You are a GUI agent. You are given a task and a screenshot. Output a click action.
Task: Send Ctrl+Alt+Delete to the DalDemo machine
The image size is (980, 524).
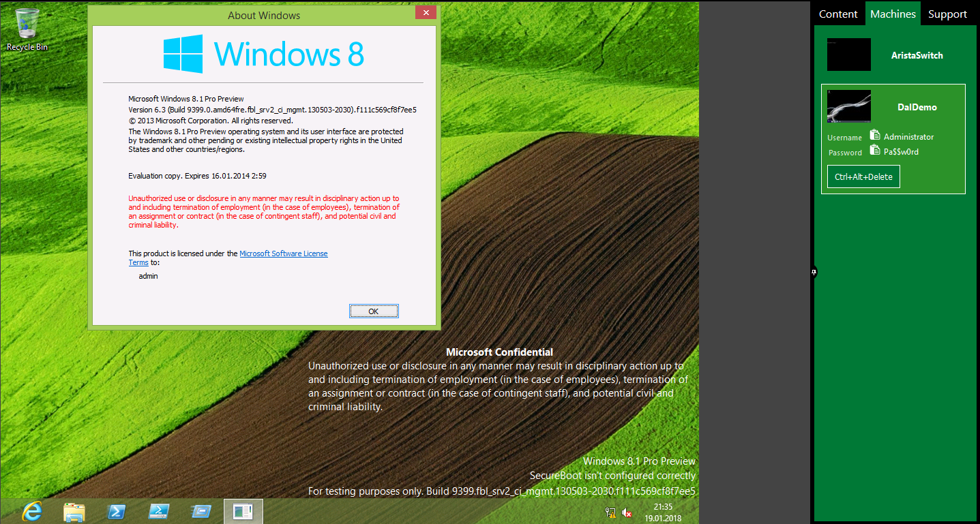tap(863, 176)
